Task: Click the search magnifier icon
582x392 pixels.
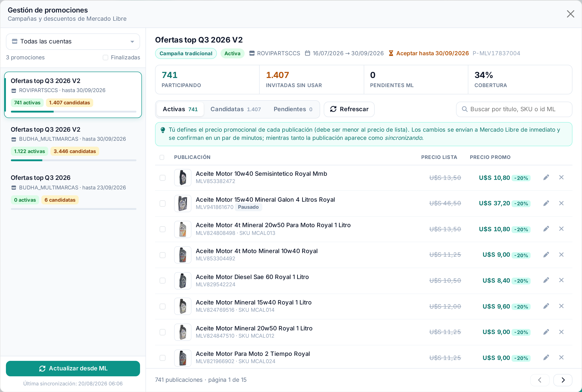Action: (x=464, y=109)
